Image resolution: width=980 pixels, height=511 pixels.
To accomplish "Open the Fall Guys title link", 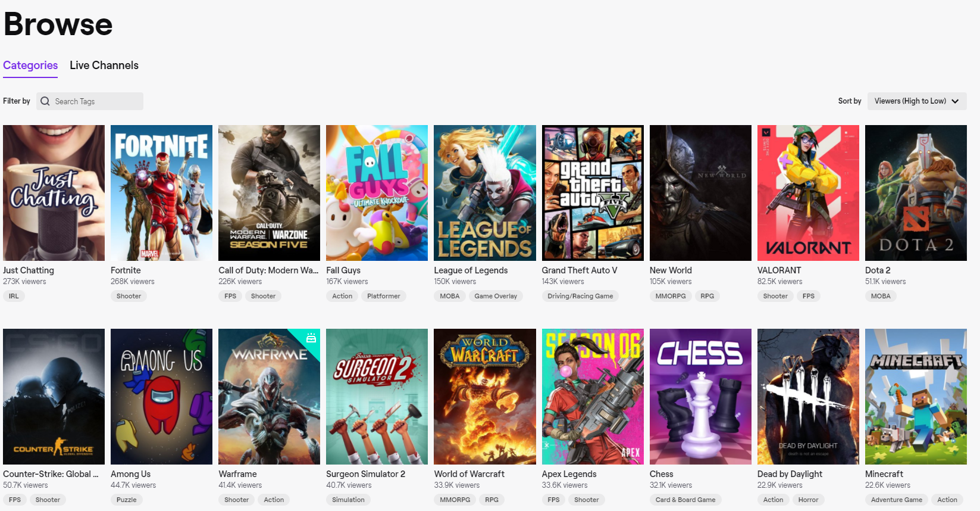I will coord(343,270).
